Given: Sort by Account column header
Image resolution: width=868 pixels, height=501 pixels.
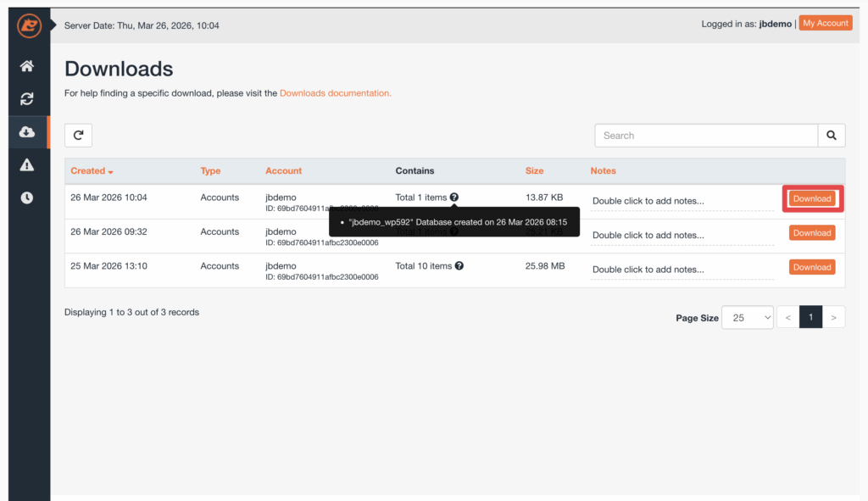Looking at the screenshot, I should point(283,171).
